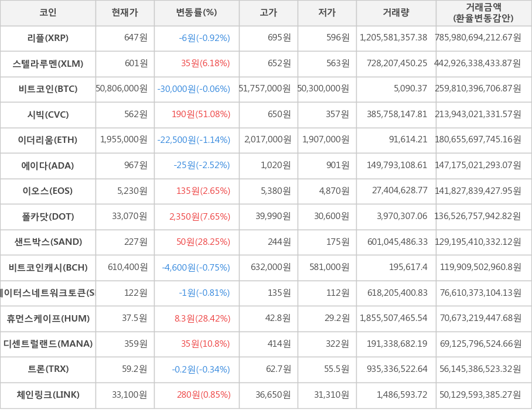Sort by the 변동률(%) column header

(x=195, y=13)
